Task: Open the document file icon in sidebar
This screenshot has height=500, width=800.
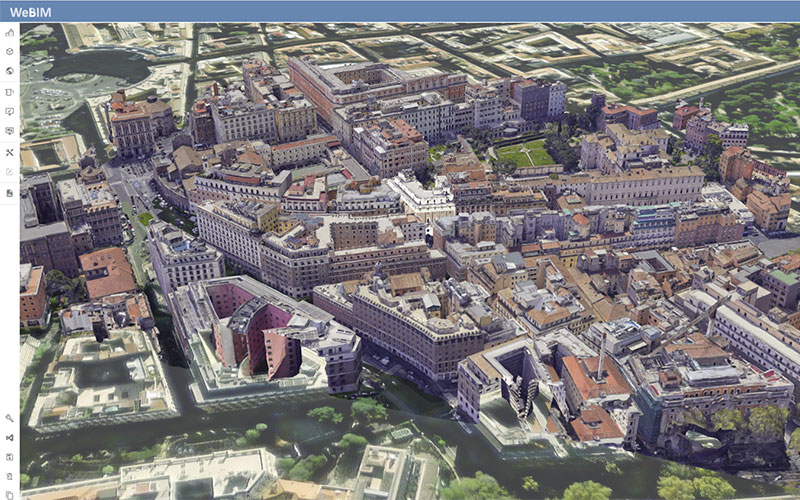Action: tap(9, 193)
